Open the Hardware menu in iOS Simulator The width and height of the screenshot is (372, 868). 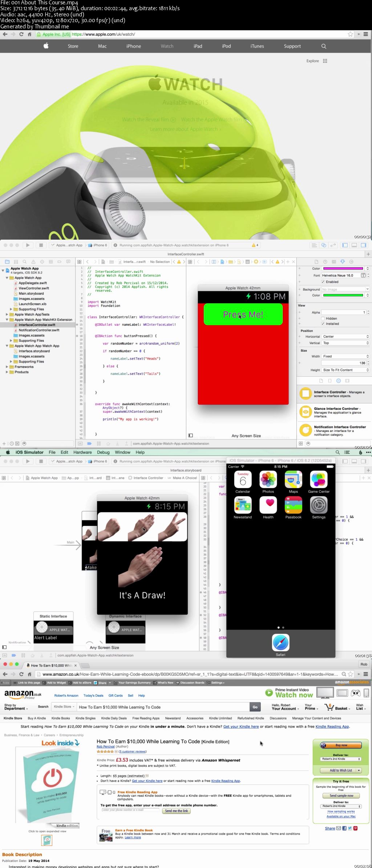coord(82,452)
